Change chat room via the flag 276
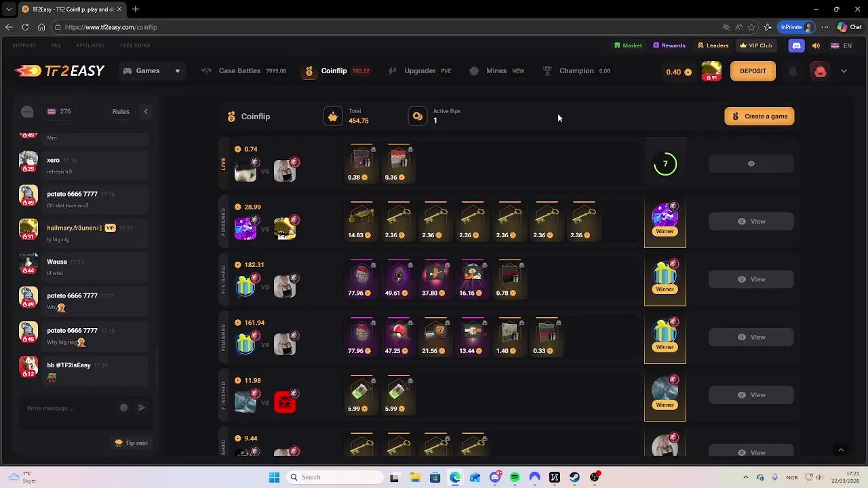The image size is (868, 488). 58,112
